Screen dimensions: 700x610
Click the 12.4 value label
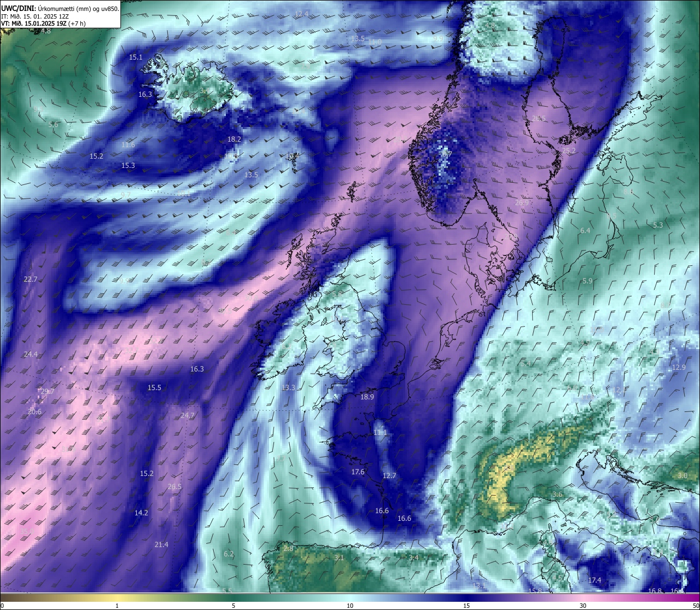[301, 14]
